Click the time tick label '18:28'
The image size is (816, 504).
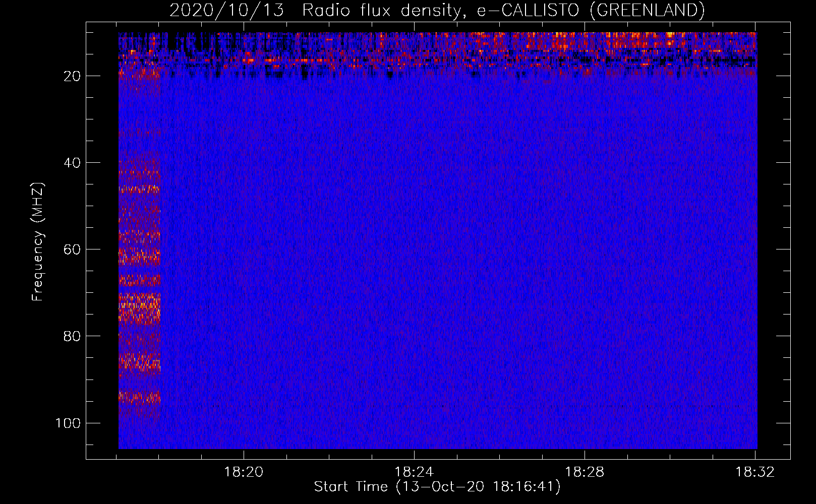pyautogui.click(x=585, y=472)
